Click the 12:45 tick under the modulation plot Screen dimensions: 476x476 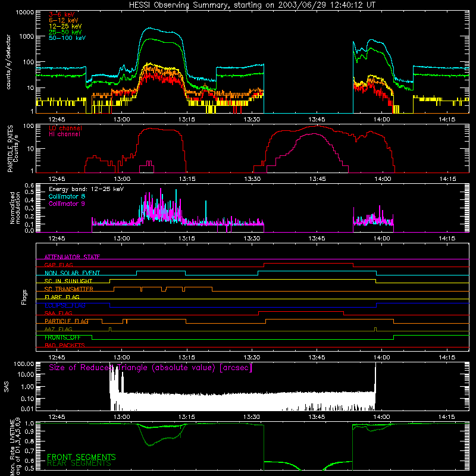pos(57,239)
